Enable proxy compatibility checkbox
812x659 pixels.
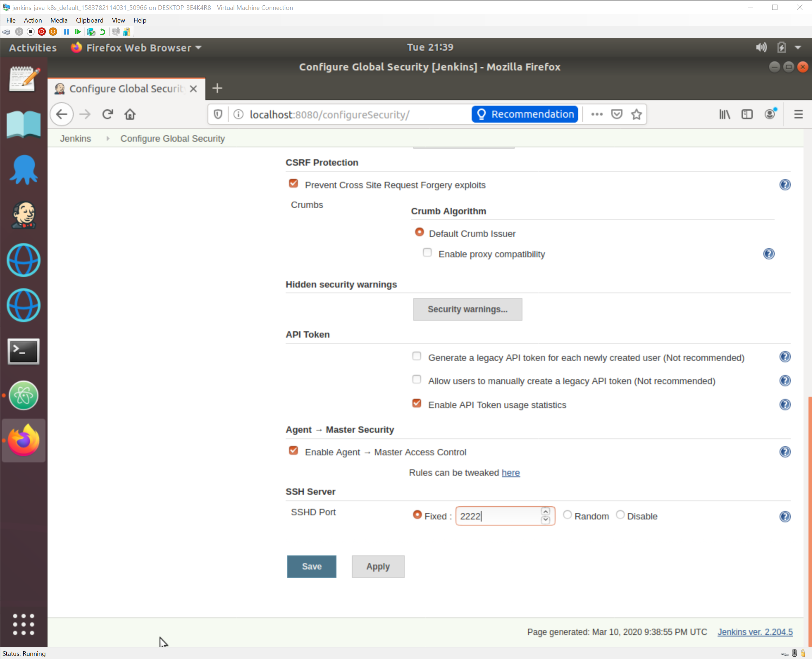(x=427, y=253)
